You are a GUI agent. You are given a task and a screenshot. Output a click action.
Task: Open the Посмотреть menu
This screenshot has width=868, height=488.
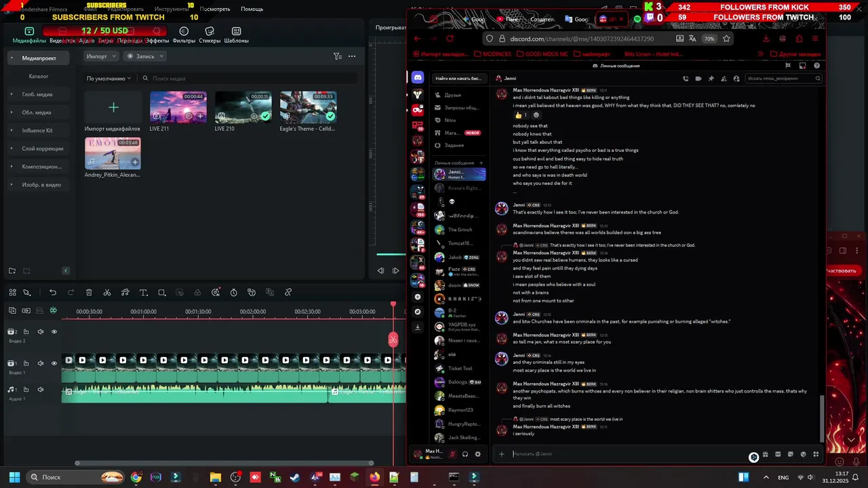pos(215,9)
